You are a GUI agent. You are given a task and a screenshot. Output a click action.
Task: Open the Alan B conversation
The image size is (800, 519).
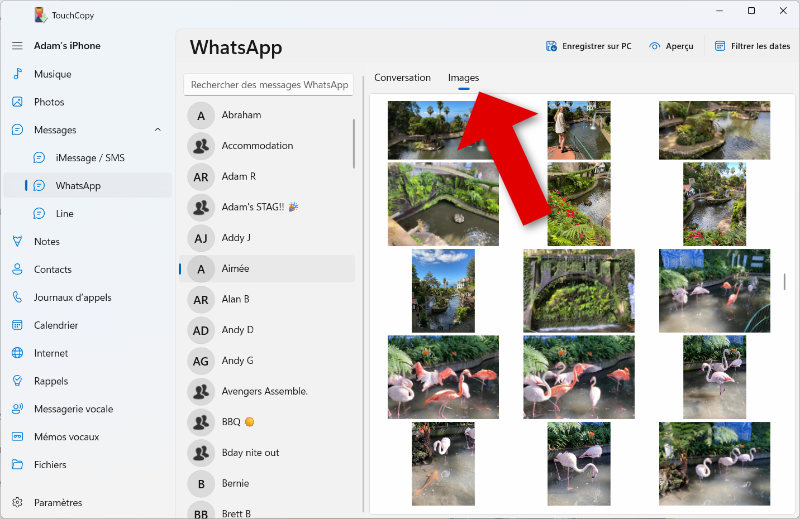click(266, 299)
